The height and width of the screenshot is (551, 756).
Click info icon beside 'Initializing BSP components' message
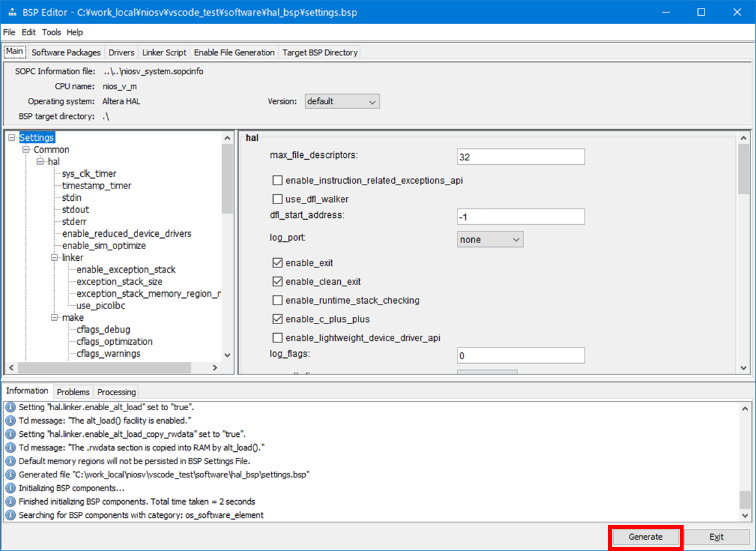pos(10,488)
